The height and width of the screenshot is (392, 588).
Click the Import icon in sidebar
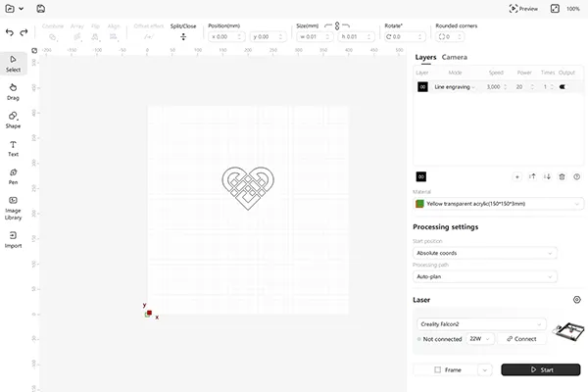click(13, 239)
